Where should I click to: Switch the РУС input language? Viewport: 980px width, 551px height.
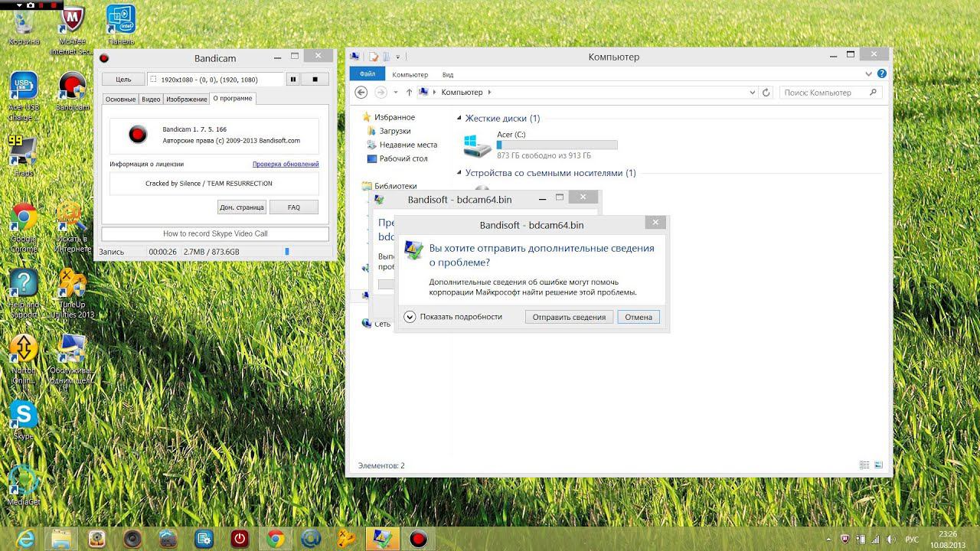912,539
